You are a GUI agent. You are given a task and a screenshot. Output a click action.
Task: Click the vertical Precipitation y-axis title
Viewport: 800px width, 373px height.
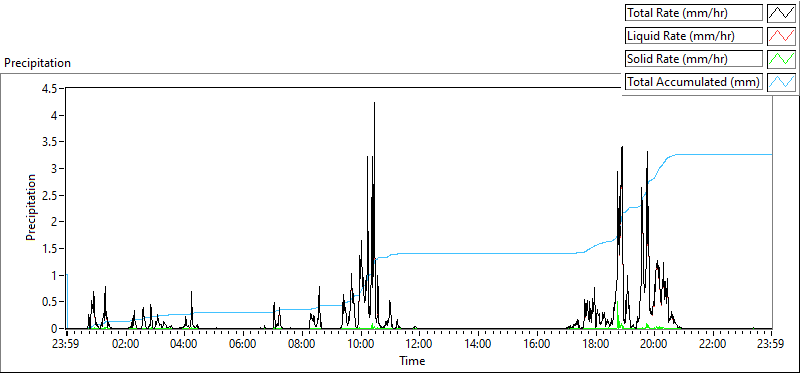pos(31,207)
